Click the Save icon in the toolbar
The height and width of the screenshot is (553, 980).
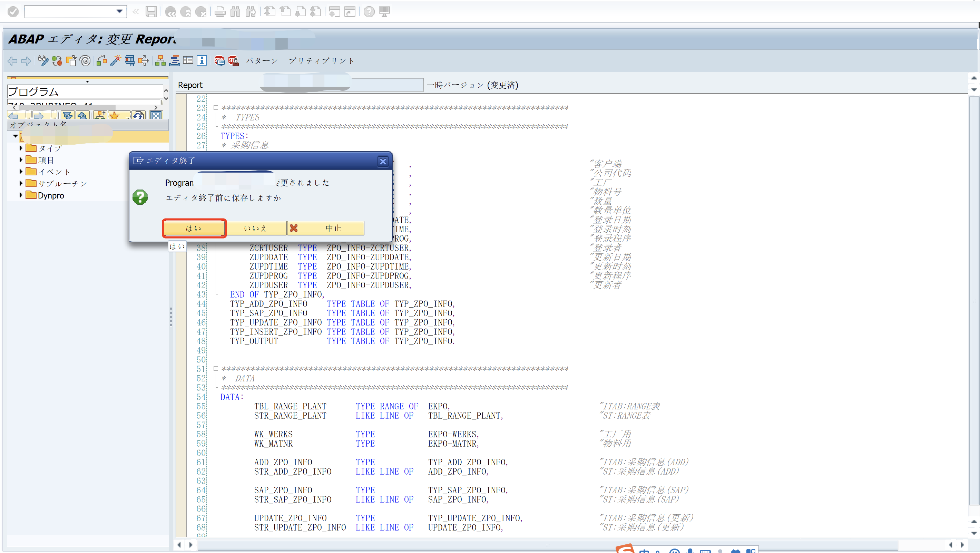[151, 12]
